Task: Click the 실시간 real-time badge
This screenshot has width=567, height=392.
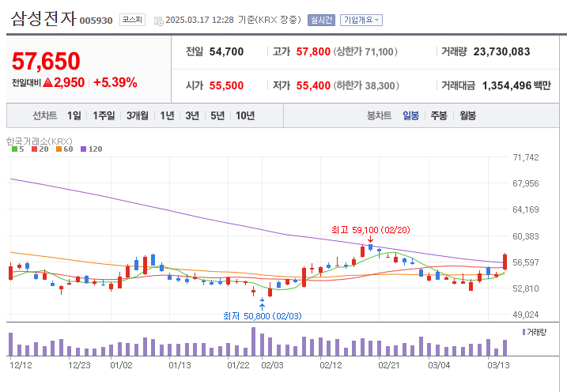Action: pos(322,20)
